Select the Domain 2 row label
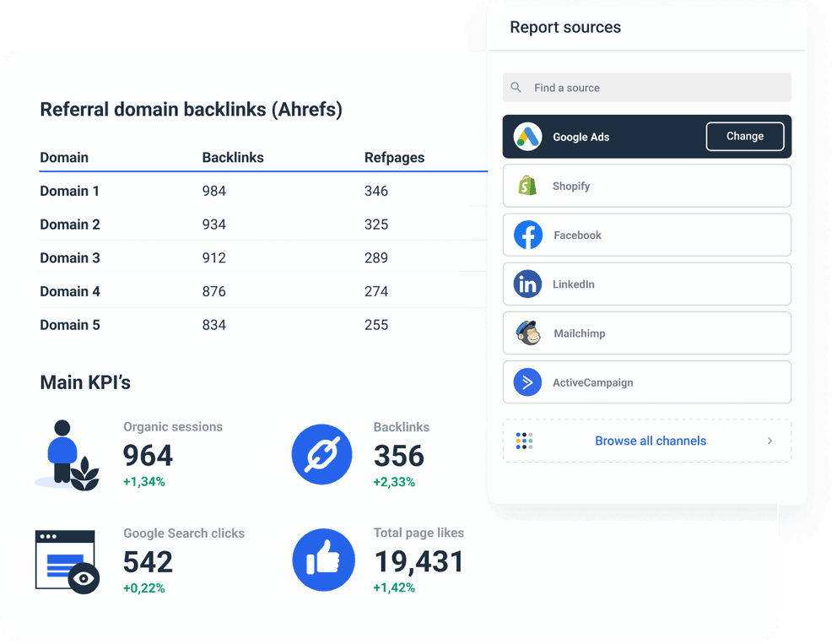 [x=70, y=225]
